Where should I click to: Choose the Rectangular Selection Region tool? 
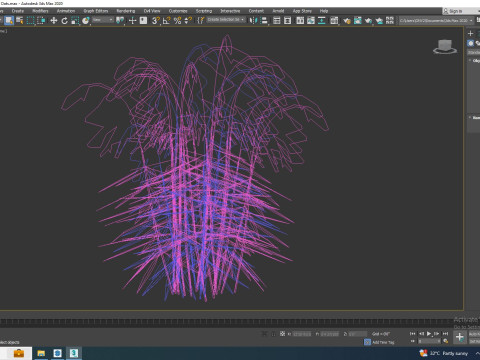[x=30, y=20]
